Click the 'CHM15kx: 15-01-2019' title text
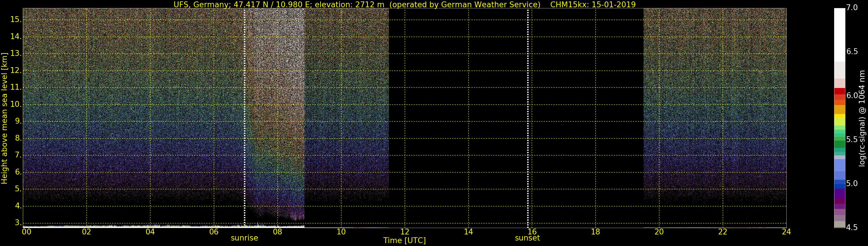The height and width of the screenshot is (246, 868). [593, 4]
